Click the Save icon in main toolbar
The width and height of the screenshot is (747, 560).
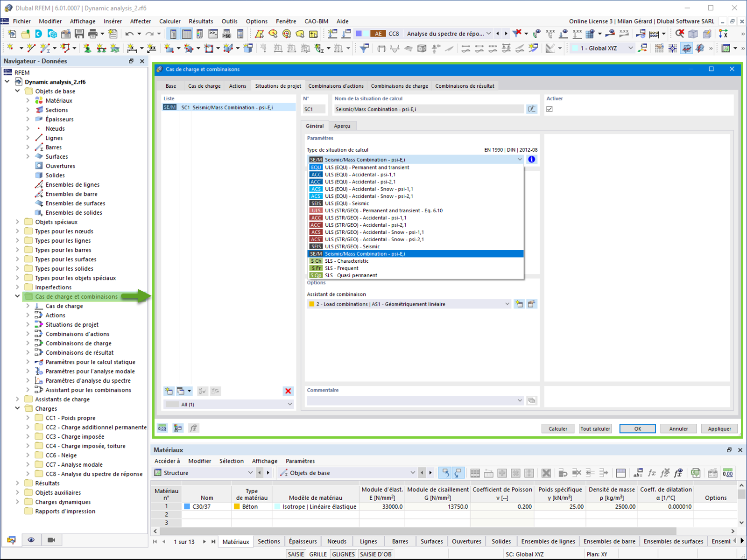(x=79, y=34)
